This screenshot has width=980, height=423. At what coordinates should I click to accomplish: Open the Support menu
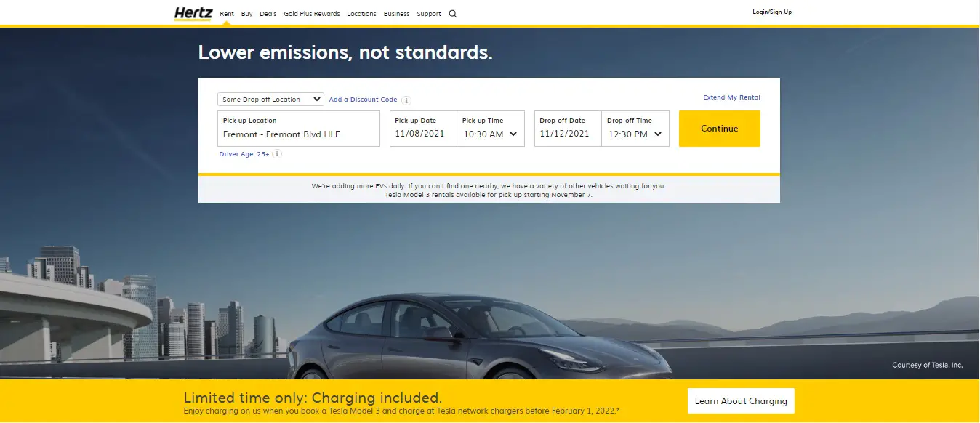click(x=429, y=14)
